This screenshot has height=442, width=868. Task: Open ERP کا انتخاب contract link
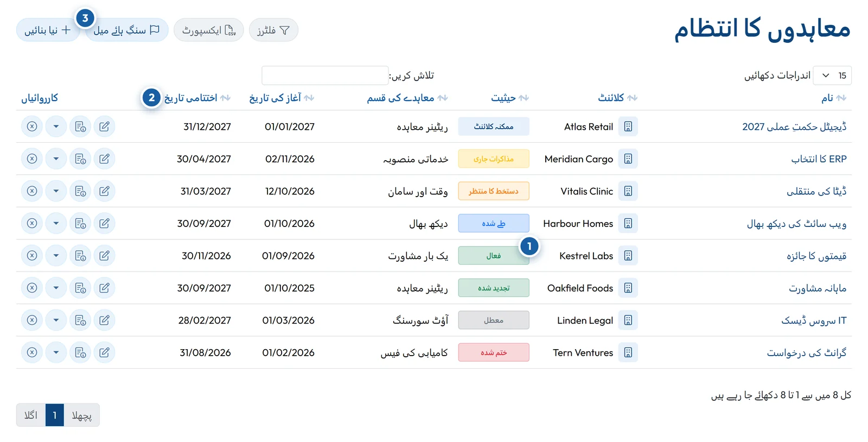819,159
